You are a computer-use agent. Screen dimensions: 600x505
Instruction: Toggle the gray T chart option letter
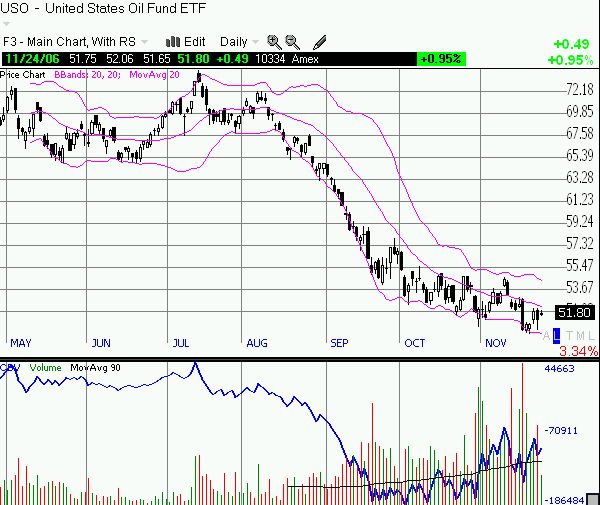point(569,336)
